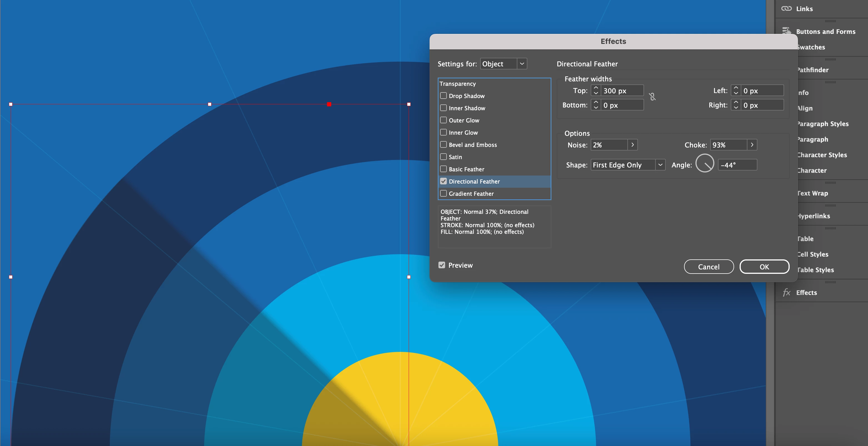Tick the Satin checkbox

click(443, 157)
